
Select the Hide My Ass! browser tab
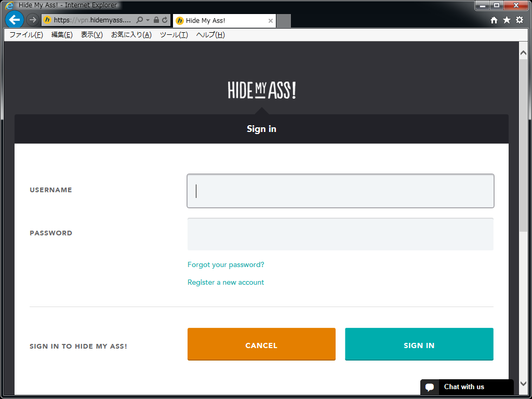[224, 21]
